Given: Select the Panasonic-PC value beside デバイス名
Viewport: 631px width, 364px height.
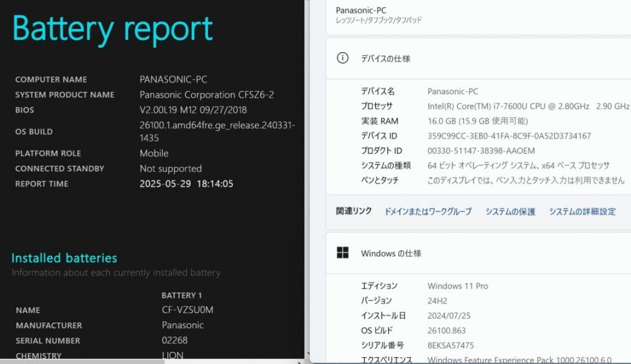Looking at the screenshot, I should [x=452, y=91].
